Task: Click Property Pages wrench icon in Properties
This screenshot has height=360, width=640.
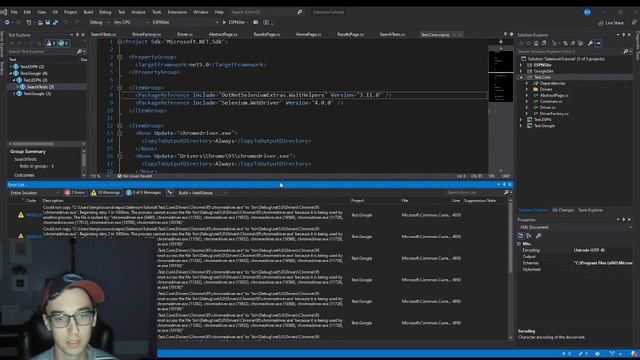Action: [538, 236]
